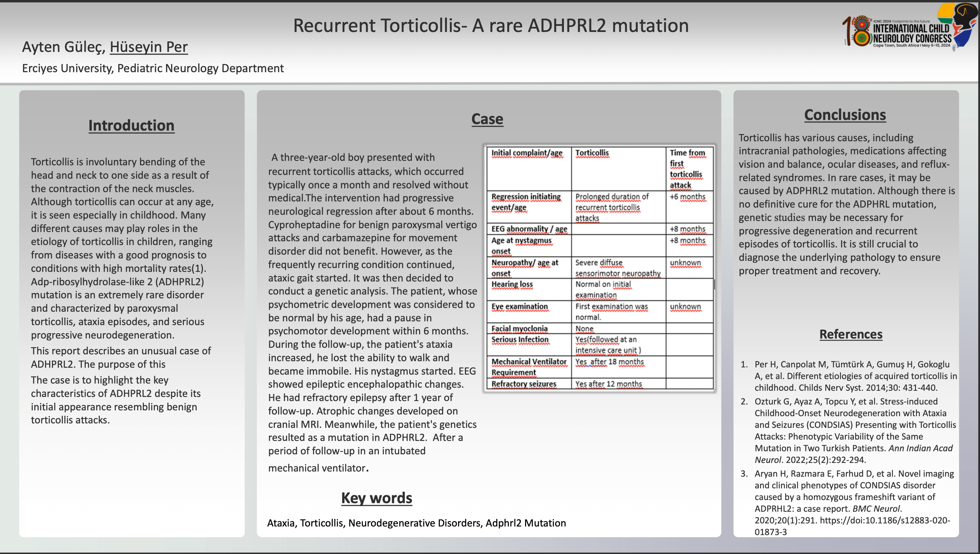This screenshot has height=554, width=980.
Task: Click table cell 'Neuropathy/ age at onset'
Action: click(x=529, y=267)
